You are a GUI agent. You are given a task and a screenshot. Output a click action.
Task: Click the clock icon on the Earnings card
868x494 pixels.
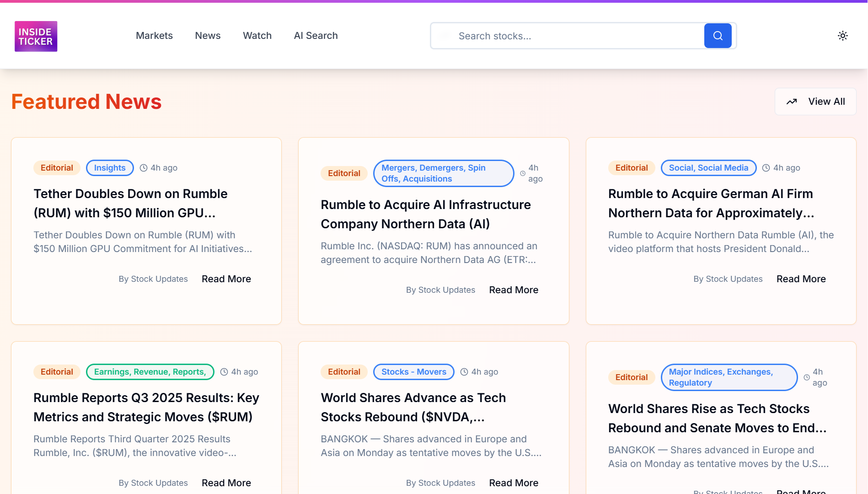tap(224, 372)
